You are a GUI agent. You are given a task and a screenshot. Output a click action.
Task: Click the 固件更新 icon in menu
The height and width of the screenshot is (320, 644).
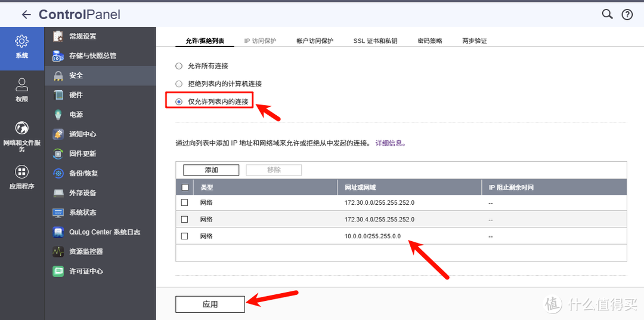click(x=58, y=153)
